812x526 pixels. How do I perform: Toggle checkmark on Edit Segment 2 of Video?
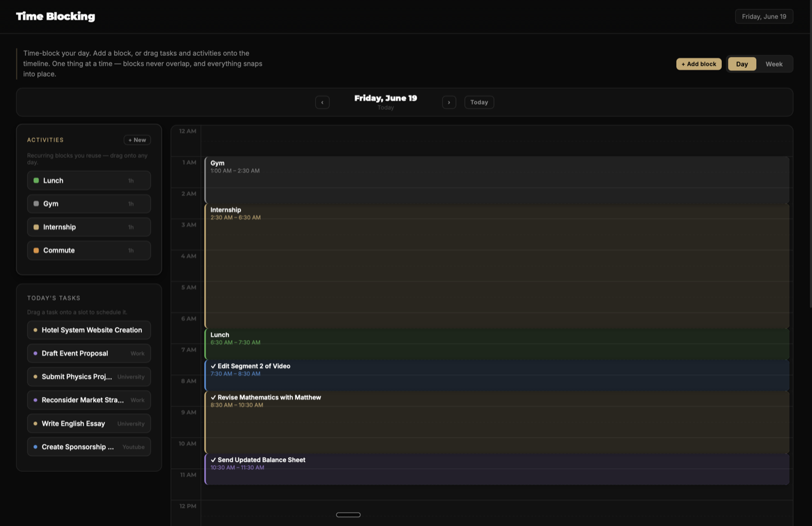(x=213, y=366)
